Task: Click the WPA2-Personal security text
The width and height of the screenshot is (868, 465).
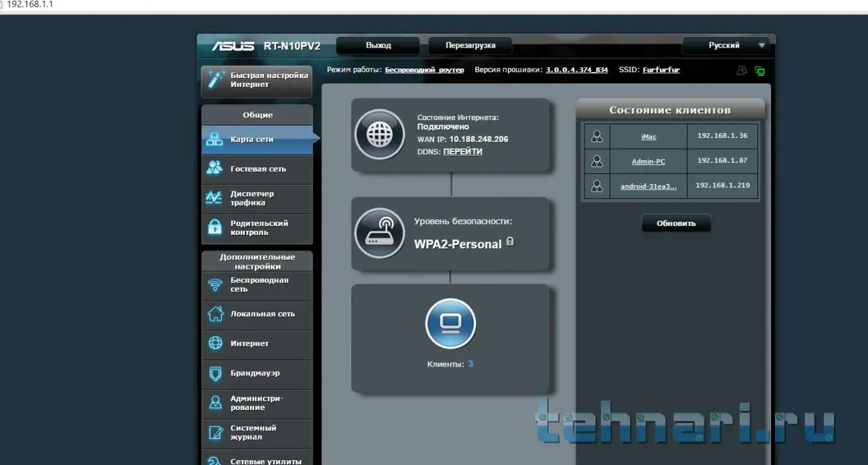Action: tap(458, 244)
